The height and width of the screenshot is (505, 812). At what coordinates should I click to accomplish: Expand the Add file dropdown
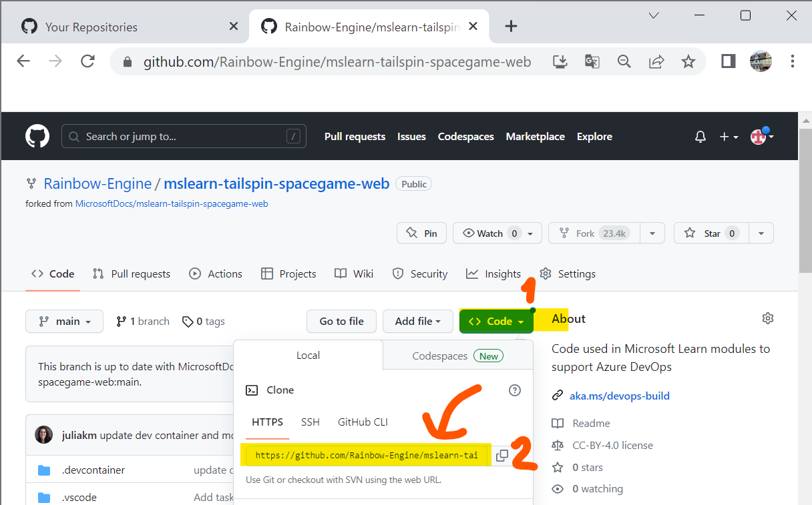coord(418,321)
